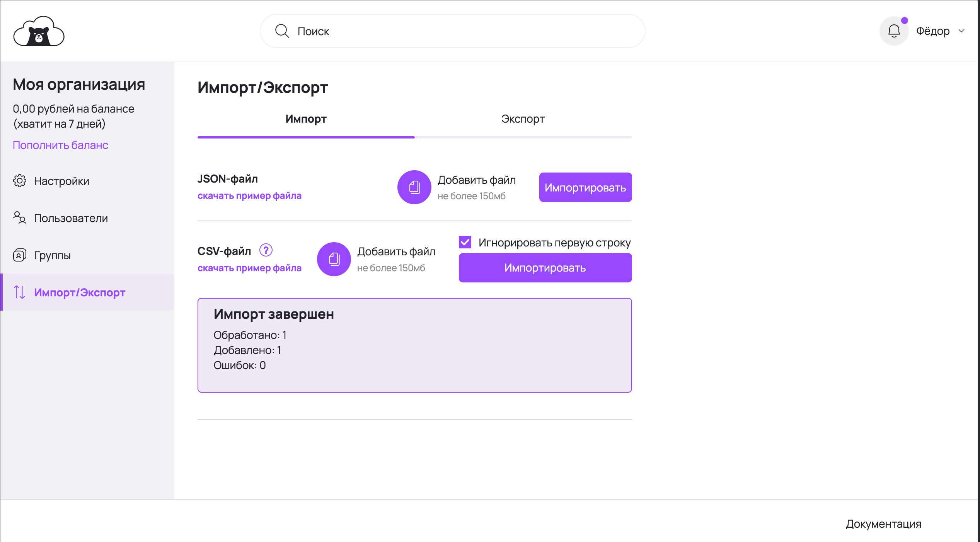Switch to the Экспорт tab
Image resolution: width=980 pixels, height=542 pixels.
pos(523,119)
